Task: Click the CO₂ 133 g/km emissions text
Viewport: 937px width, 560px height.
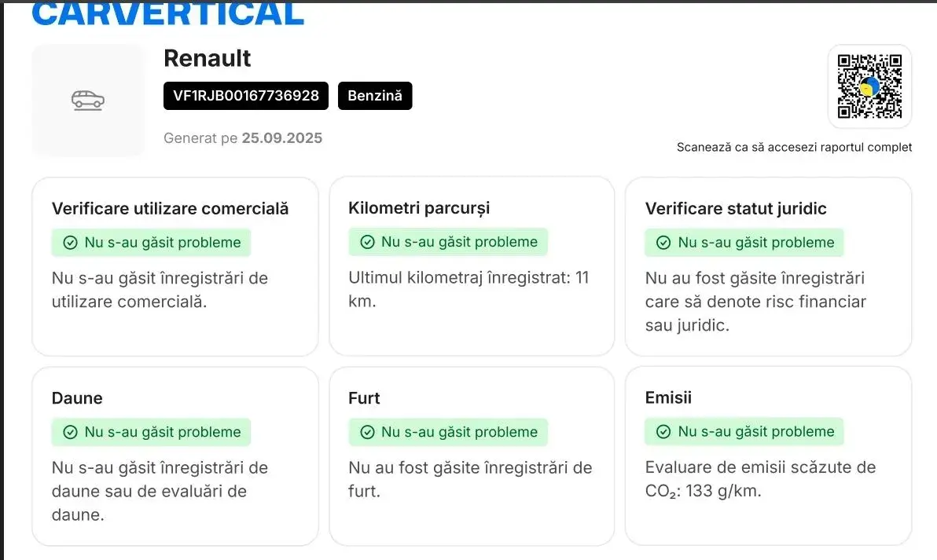Action: tap(703, 492)
